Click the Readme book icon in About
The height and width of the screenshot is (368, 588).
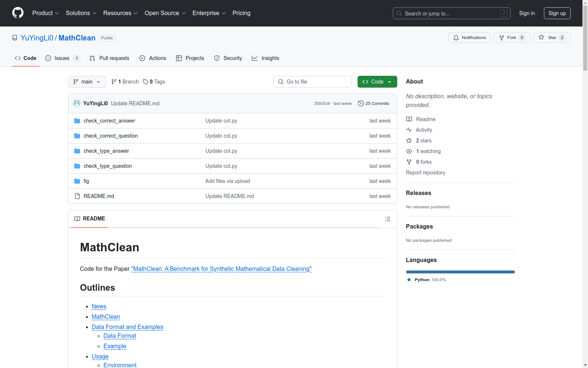coord(409,119)
